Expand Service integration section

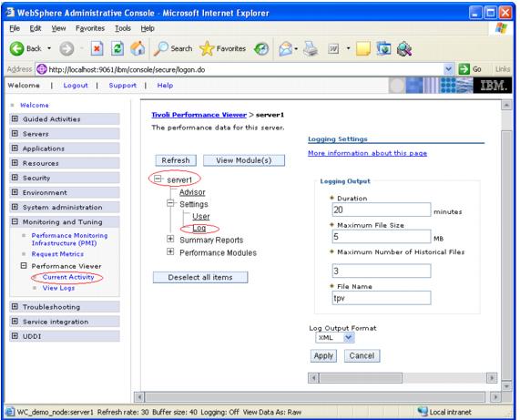[x=15, y=321]
